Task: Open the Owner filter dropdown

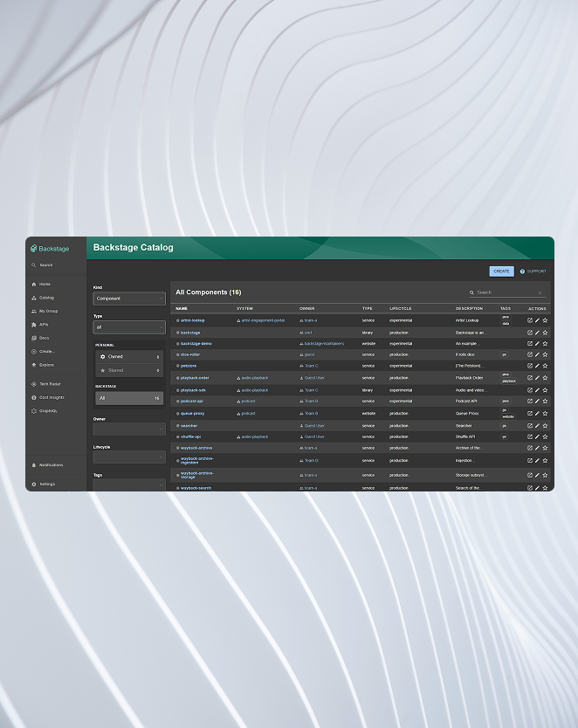Action: 129,429
